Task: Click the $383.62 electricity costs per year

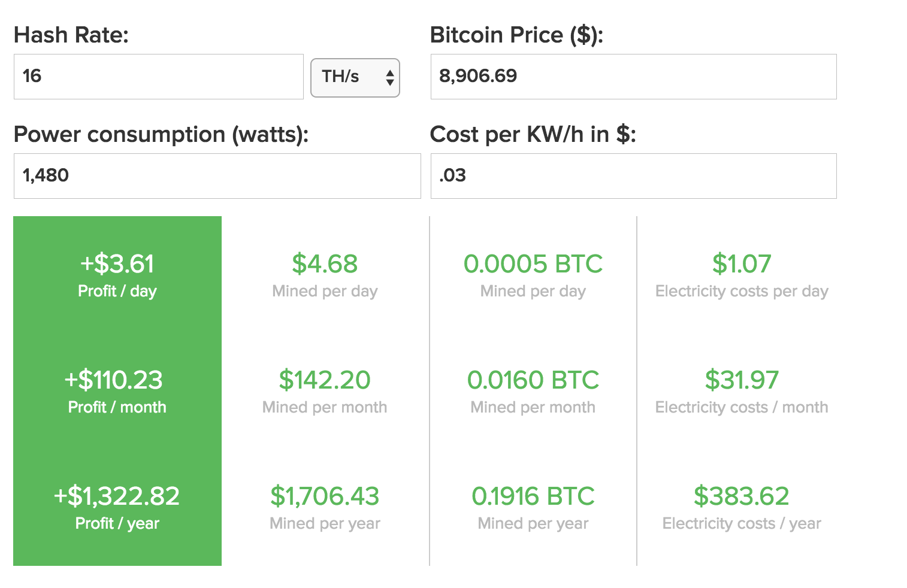Action: click(742, 496)
